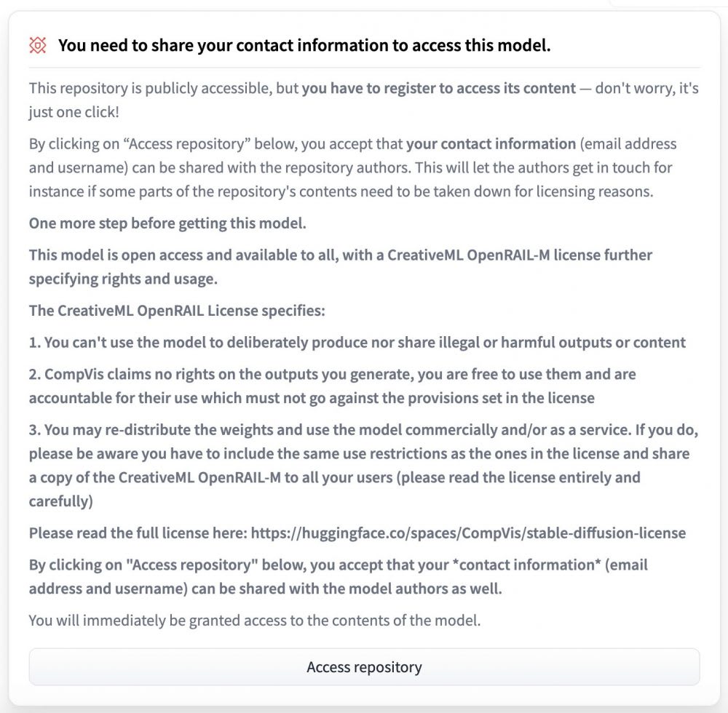The height and width of the screenshot is (713, 728).
Task: Click the paragraph starting "This model is open access"
Action: point(340,267)
